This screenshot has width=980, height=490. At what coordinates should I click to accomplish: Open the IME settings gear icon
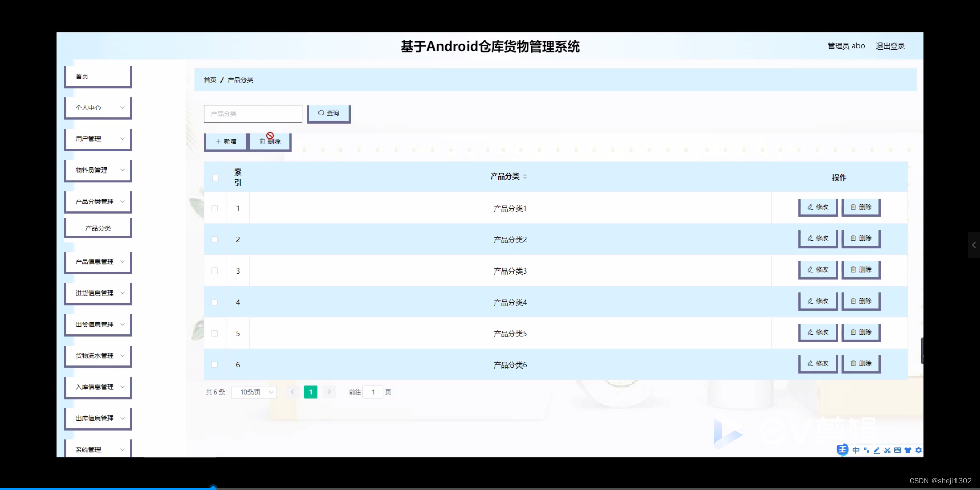coord(918,450)
